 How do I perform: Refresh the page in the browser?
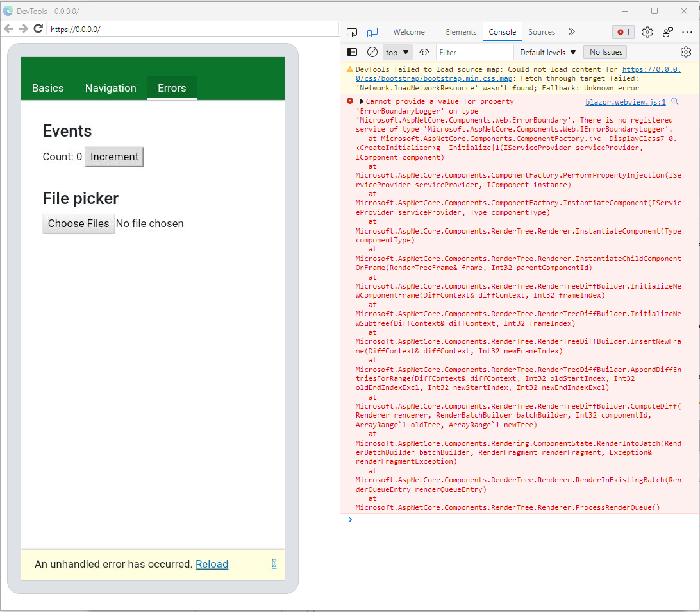tap(37, 29)
